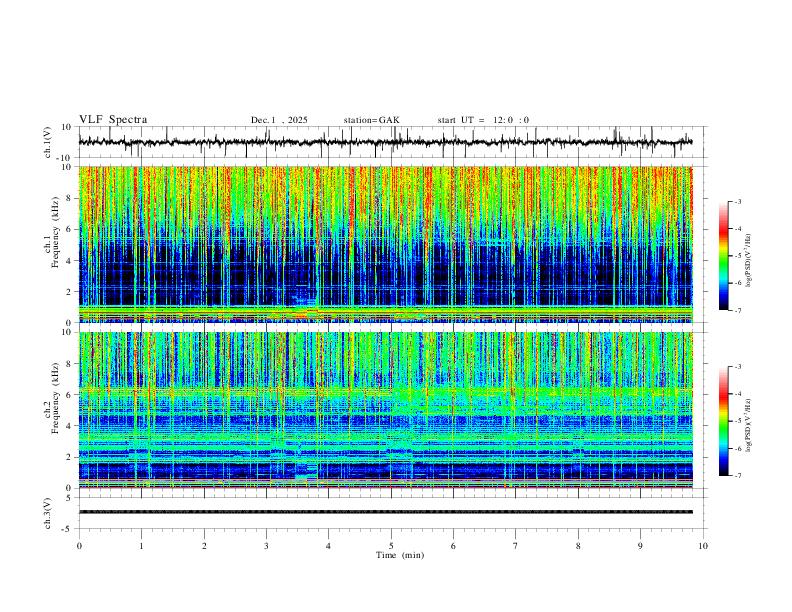
Task: Click the upper PSD color scale bar
Action: coord(724,256)
